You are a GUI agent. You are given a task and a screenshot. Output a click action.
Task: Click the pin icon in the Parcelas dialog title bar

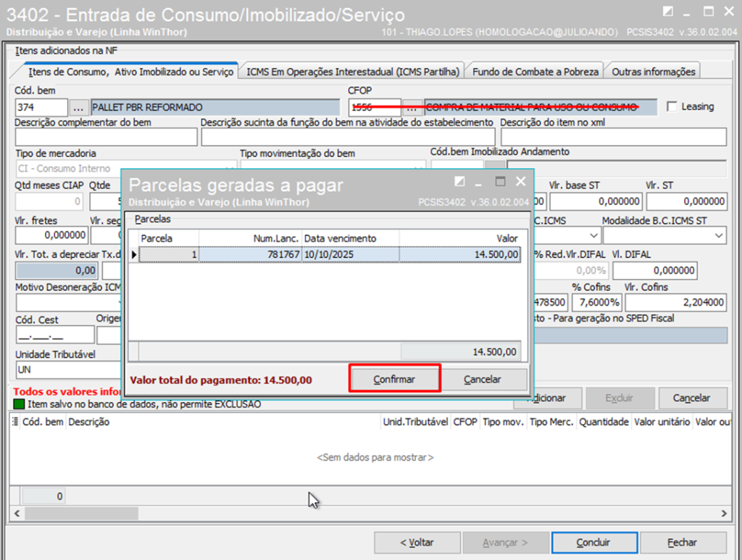point(459,181)
